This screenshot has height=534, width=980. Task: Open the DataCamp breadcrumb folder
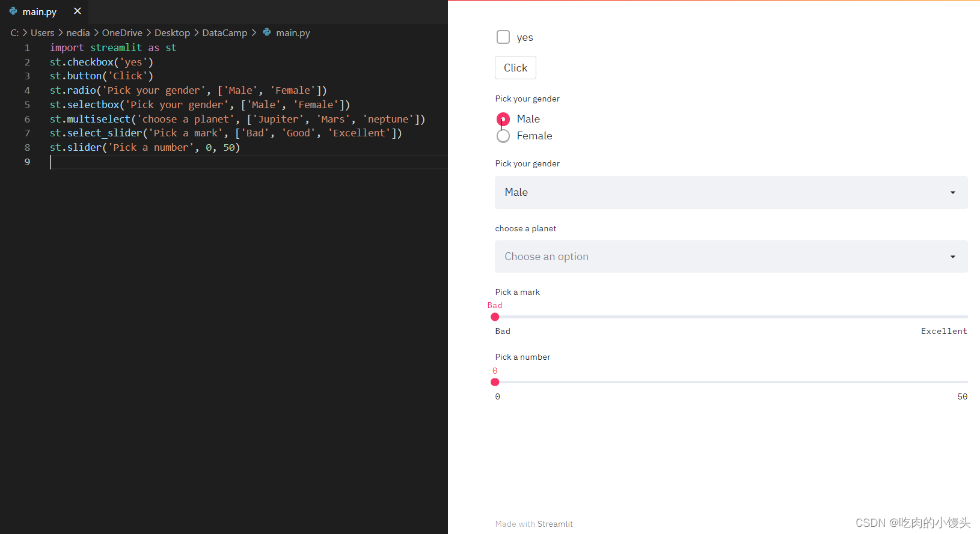pyautogui.click(x=225, y=32)
